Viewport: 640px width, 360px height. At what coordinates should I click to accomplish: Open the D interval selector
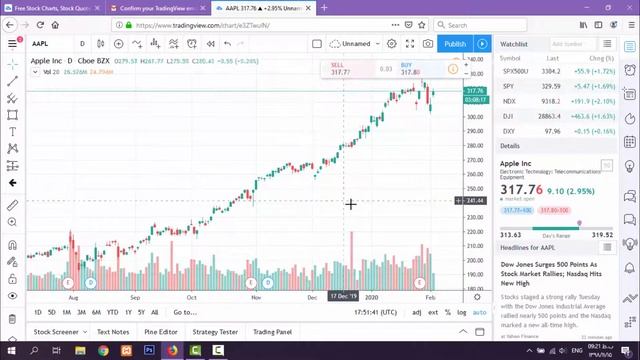tap(82, 44)
